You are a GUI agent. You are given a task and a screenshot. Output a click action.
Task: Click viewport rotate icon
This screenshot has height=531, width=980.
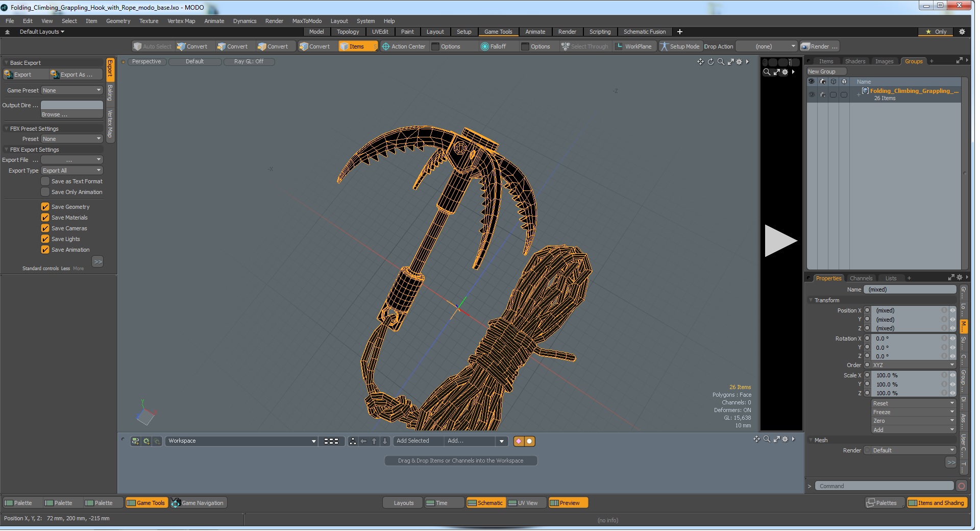710,62
